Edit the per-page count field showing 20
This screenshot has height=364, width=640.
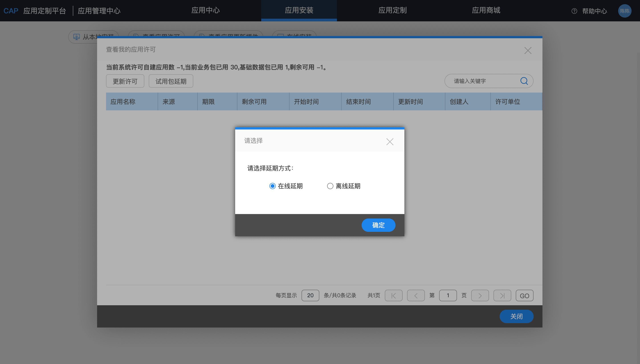310,295
